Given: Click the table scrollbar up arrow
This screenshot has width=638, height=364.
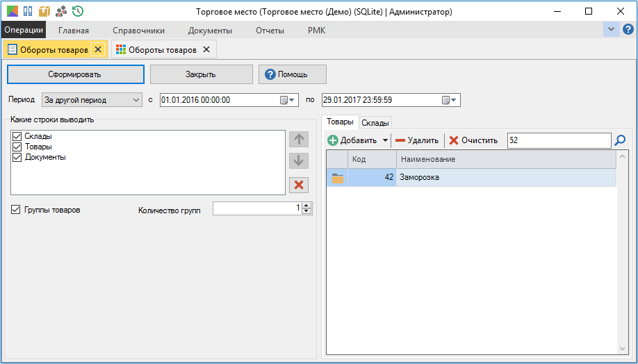Looking at the screenshot, I should click(622, 156).
